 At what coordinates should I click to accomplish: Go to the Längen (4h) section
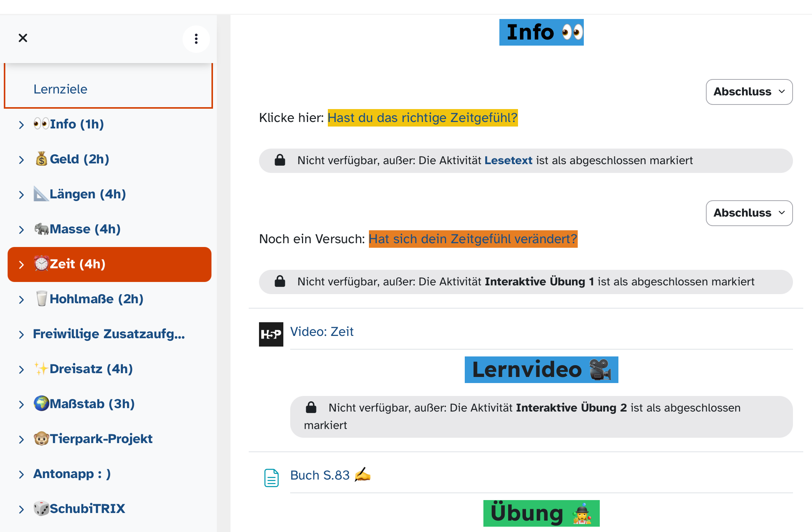pos(87,194)
